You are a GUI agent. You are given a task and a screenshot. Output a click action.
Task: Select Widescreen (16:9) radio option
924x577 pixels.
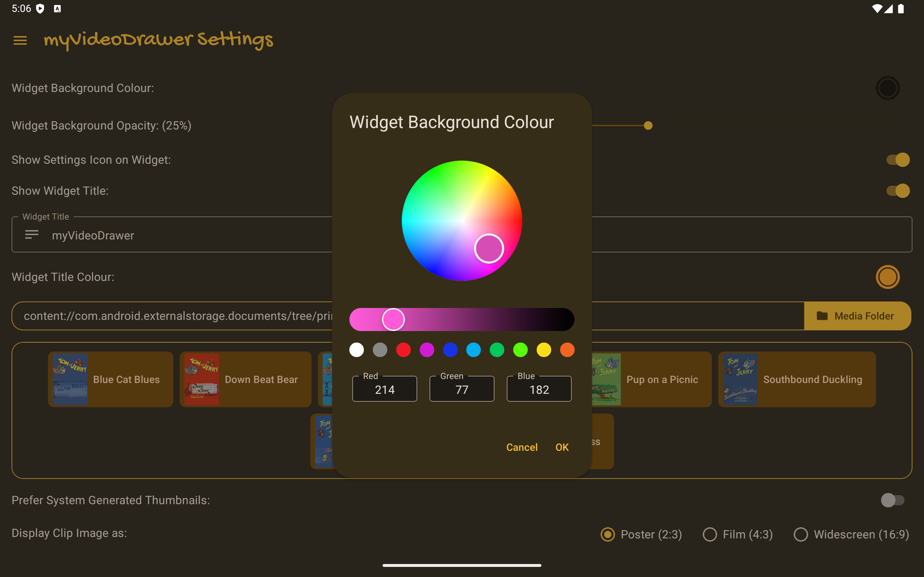pyautogui.click(x=801, y=534)
